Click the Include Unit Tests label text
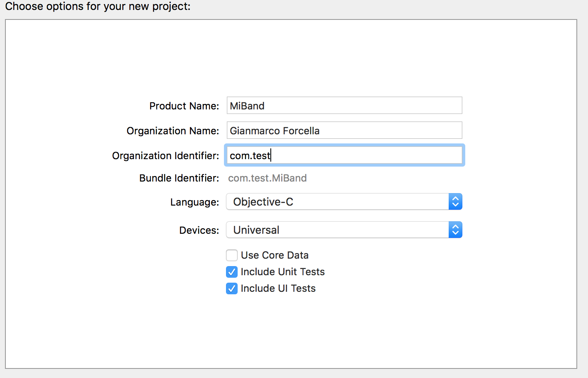This screenshot has width=588, height=378. click(282, 271)
